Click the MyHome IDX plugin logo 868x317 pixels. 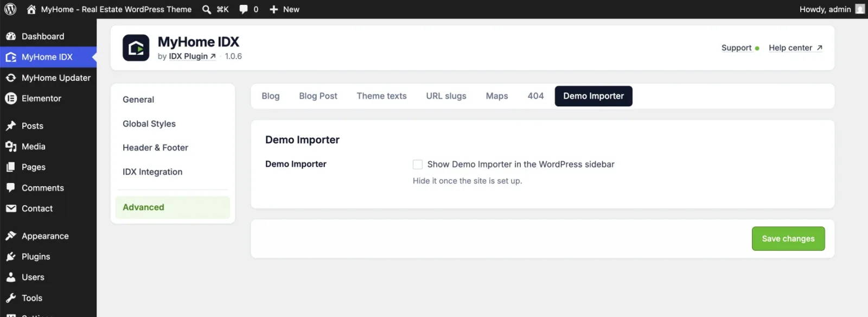(x=136, y=48)
